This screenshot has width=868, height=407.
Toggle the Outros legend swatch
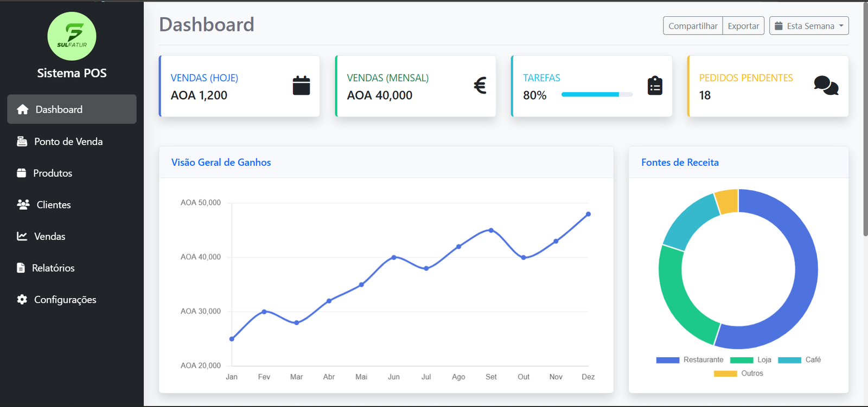(725, 373)
